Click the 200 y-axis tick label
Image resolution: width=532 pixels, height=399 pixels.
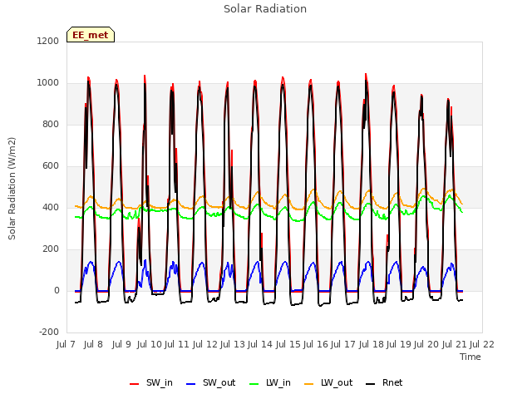[50, 249]
